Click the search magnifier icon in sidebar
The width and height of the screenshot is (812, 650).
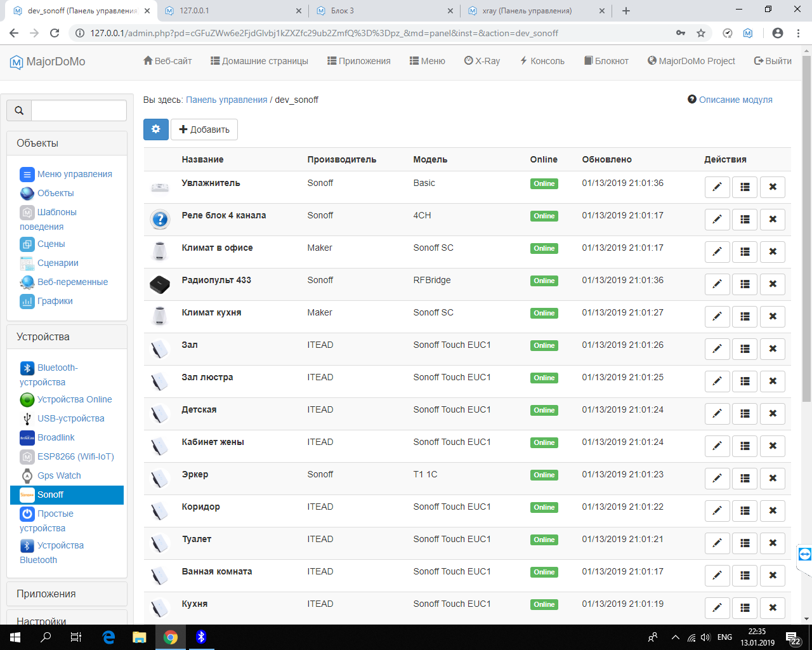[19, 110]
